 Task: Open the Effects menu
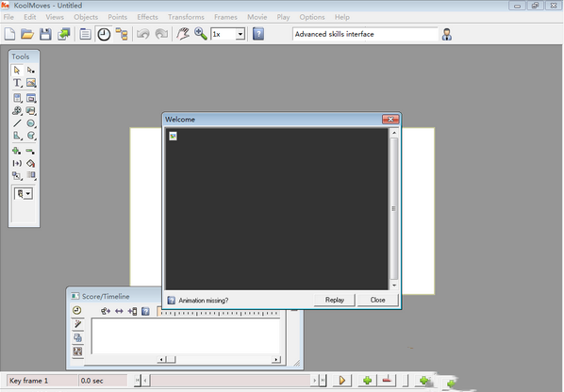click(x=147, y=17)
